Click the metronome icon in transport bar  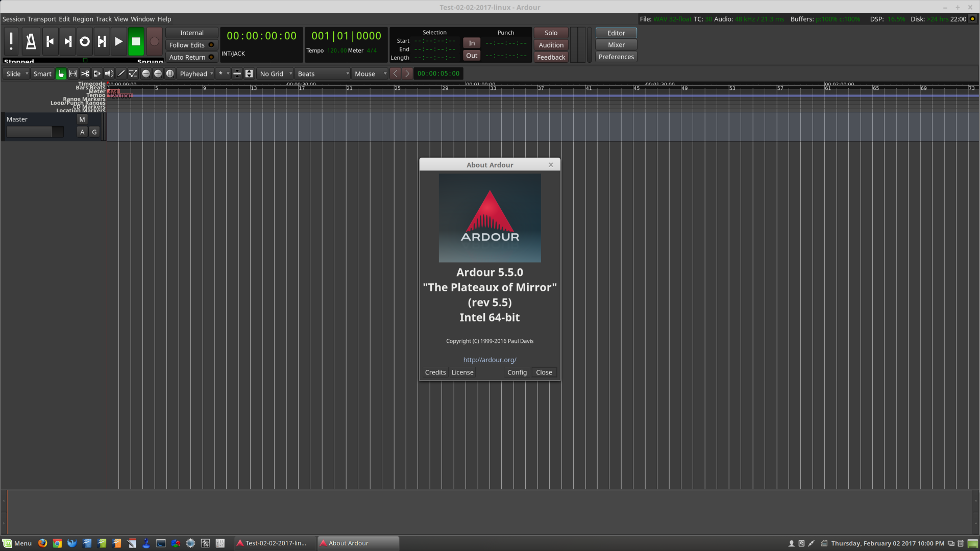pos(31,41)
